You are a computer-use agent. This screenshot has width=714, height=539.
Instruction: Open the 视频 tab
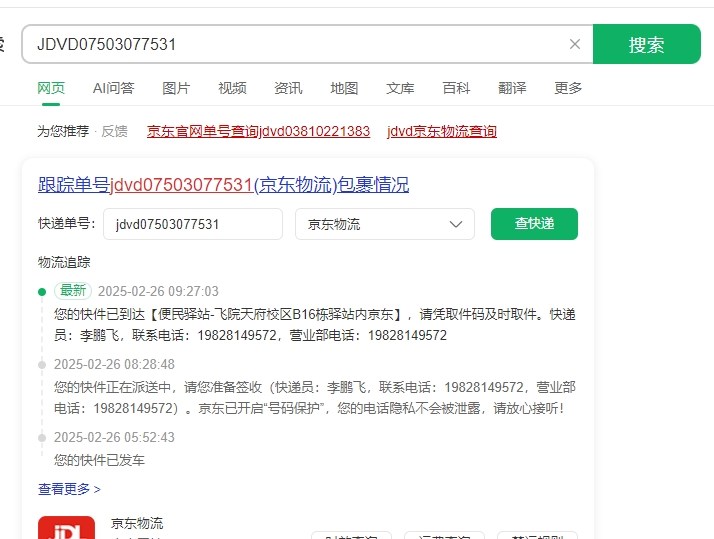pyautogui.click(x=232, y=88)
